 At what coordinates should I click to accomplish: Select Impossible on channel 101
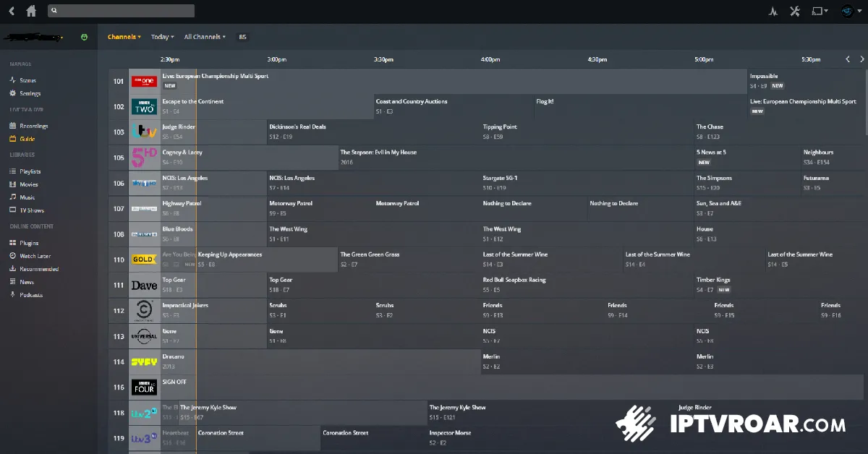coord(806,81)
